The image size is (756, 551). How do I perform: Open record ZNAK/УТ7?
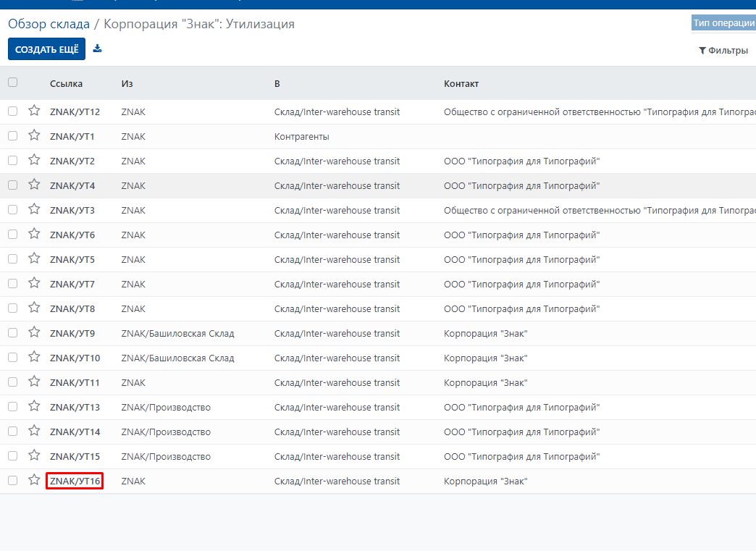[72, 285]
